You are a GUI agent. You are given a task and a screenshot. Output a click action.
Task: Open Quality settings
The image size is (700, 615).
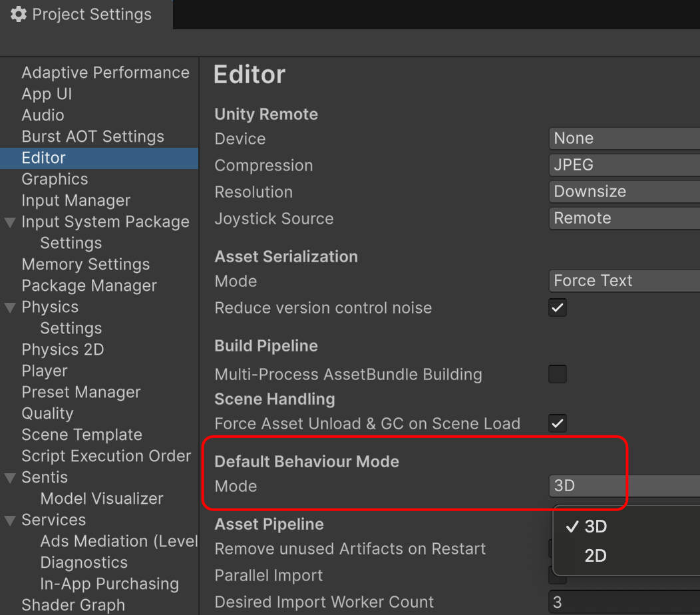(x=48, y=413)
